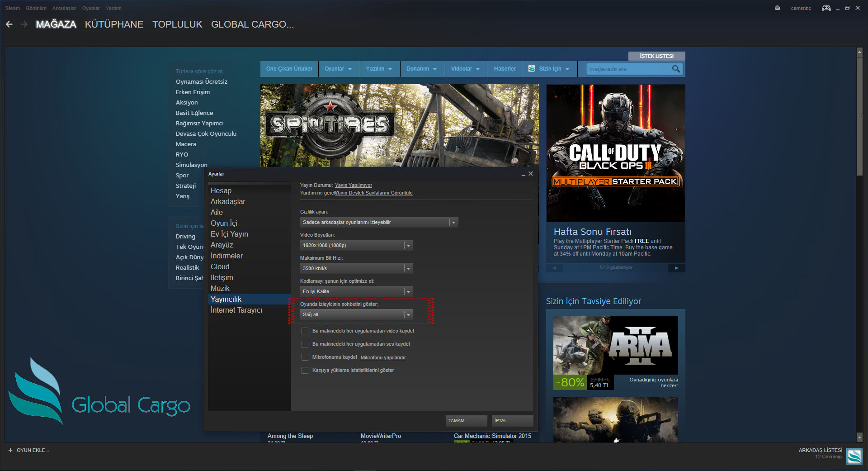Open the viewer chat position dropdown

[356, 314]
